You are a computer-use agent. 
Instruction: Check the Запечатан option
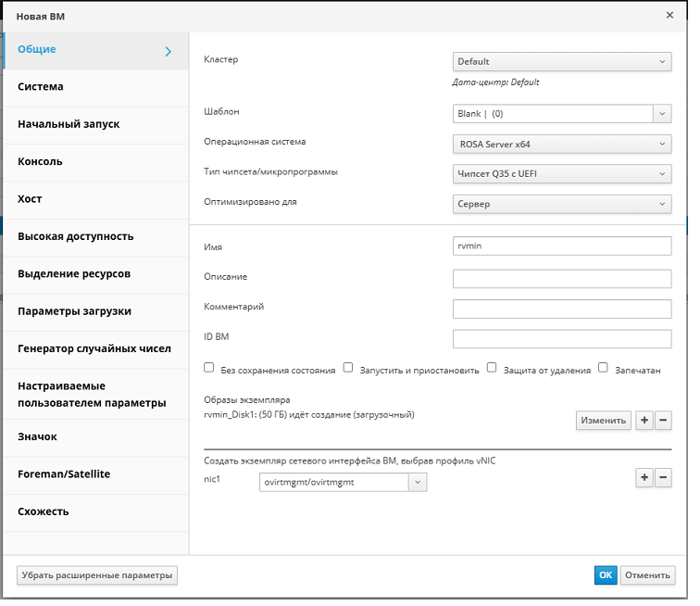coord(603,368)
